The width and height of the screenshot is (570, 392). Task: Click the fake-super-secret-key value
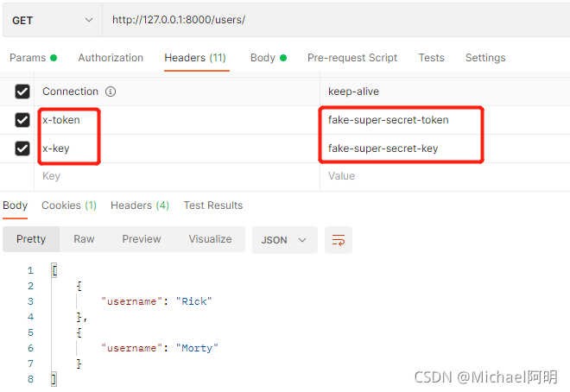click(383, 149)
